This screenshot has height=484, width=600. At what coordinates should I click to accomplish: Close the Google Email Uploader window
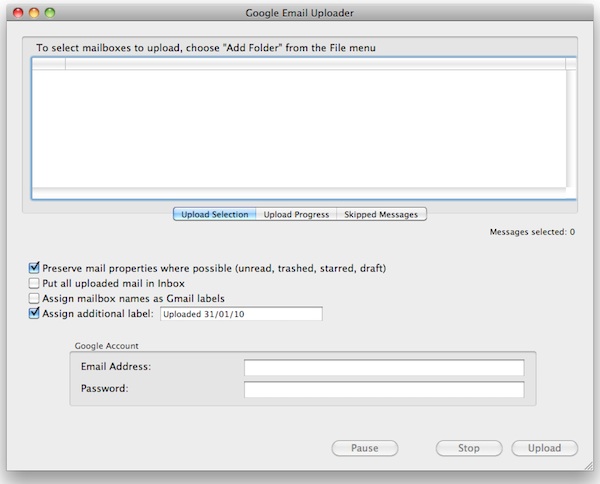(x=18, y=13)
